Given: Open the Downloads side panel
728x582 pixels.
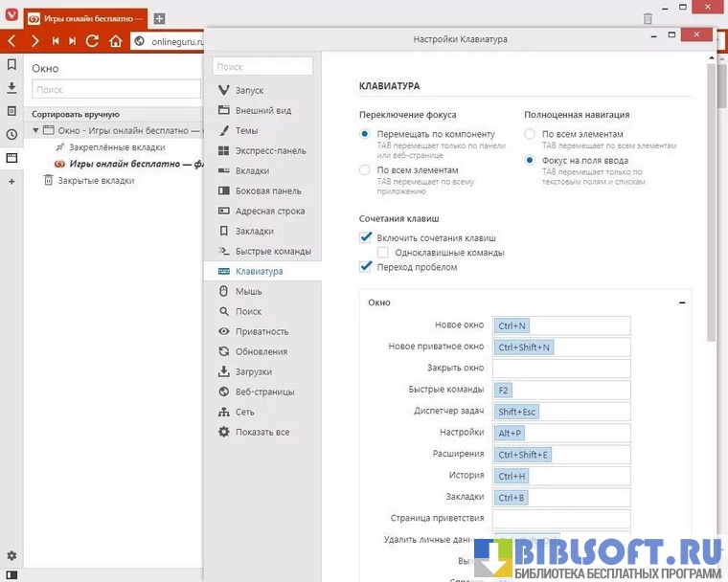Looking at the screenshot, I should [x=11, y=88].
